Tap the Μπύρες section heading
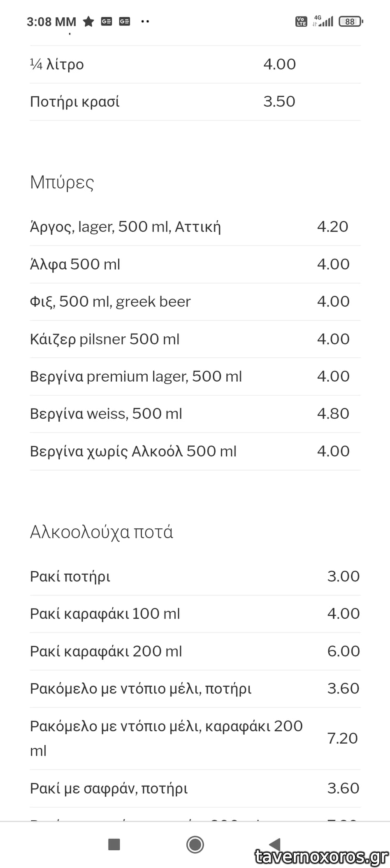This screenshot has width=390, height=868. [x=62, y=182]
